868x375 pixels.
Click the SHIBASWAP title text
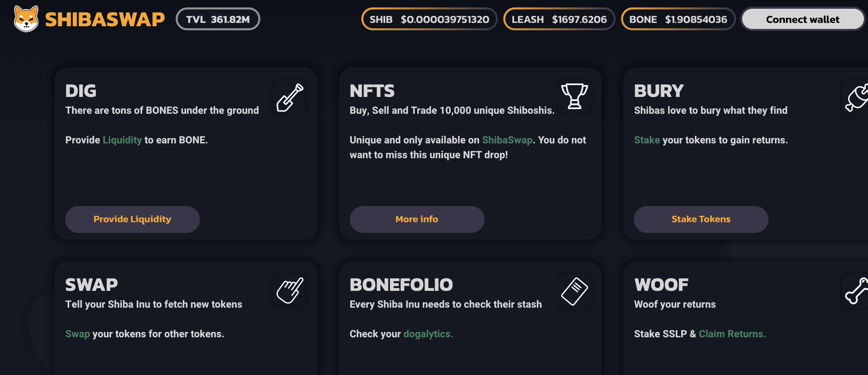[x=105, y=19]
